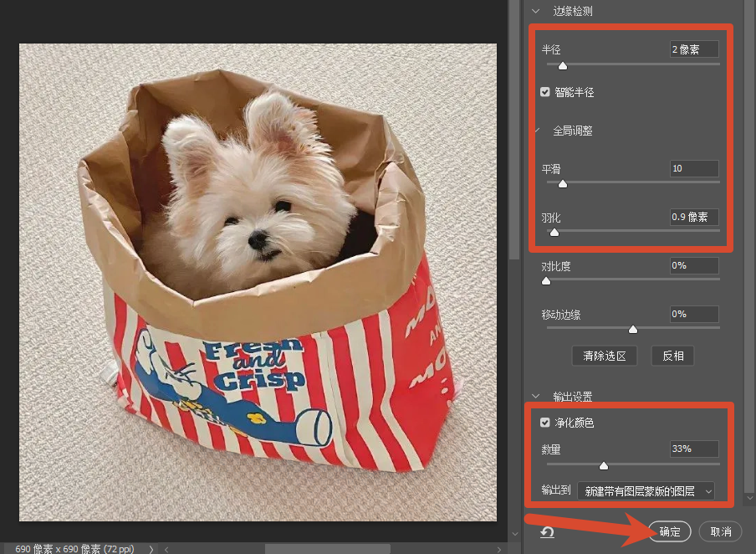The height and width of the screenshot is (554, 756).
Task: Click the 半径 slider handle
Action: pos(563,65)
